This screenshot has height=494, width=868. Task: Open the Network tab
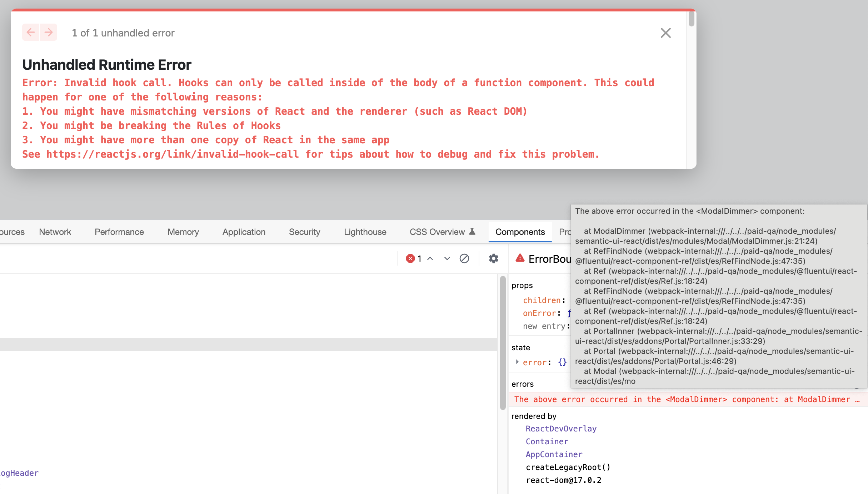pyautogui.click(x=55, y=232)
